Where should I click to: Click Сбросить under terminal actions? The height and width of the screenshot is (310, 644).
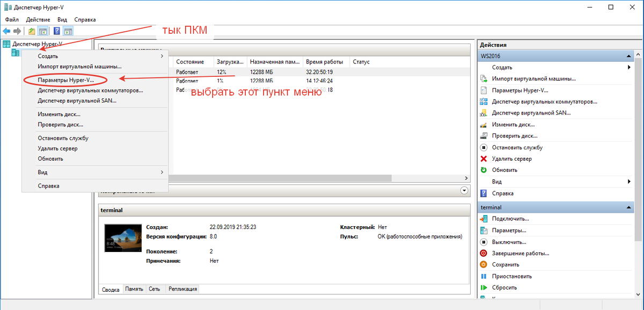point(504,287)
